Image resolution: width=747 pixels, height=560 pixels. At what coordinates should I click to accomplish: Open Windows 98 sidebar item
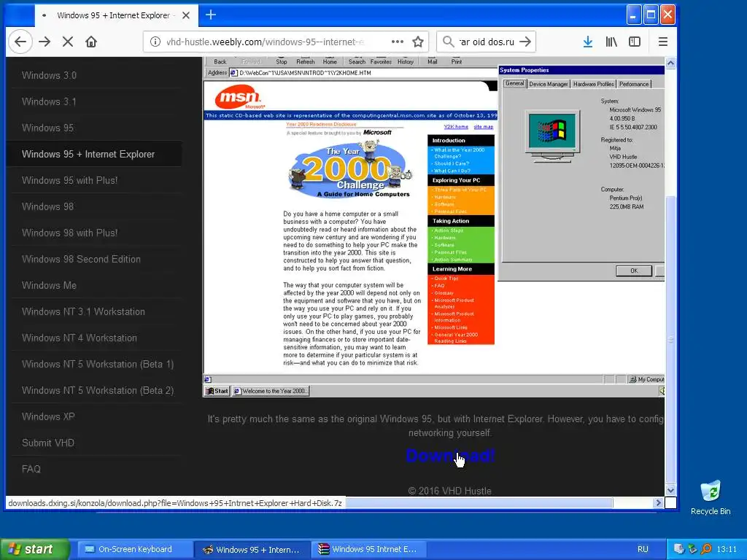pos(47,206)
